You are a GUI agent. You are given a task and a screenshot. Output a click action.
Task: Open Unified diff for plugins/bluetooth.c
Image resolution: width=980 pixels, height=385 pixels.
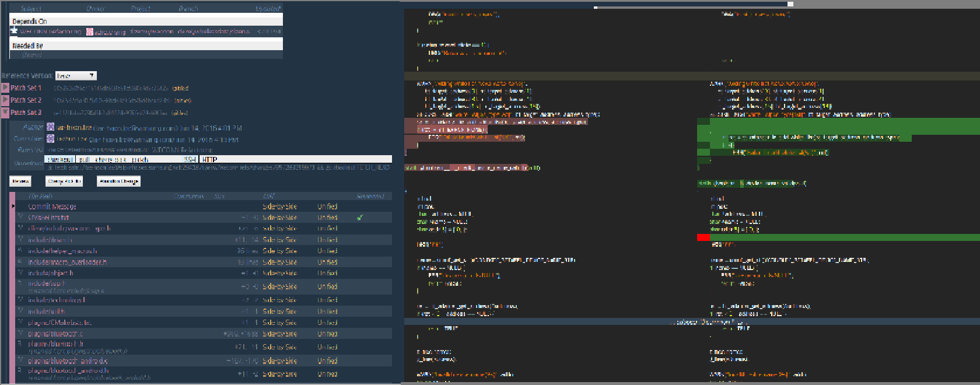tap(327, 334)
